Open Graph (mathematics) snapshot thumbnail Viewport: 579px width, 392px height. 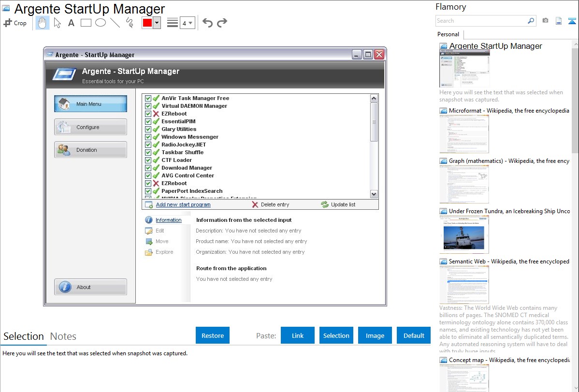coord(464,184)
